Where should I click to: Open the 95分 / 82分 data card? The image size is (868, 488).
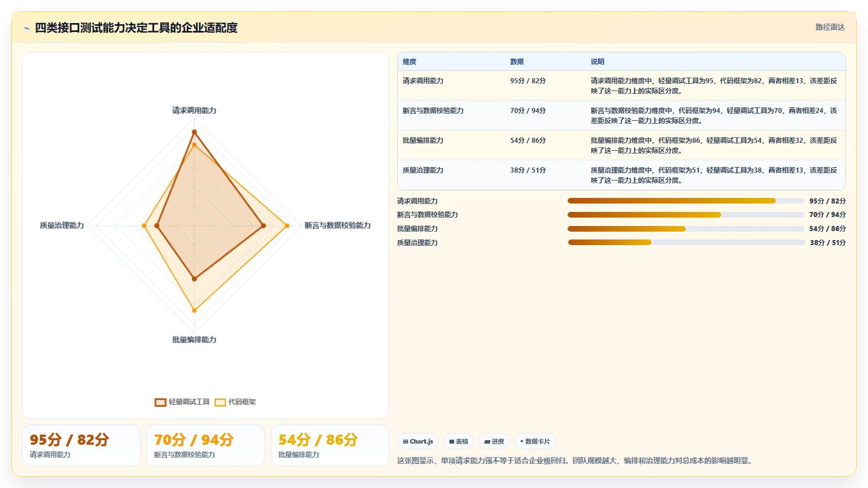pyautogui.click(x=81, y=445)
